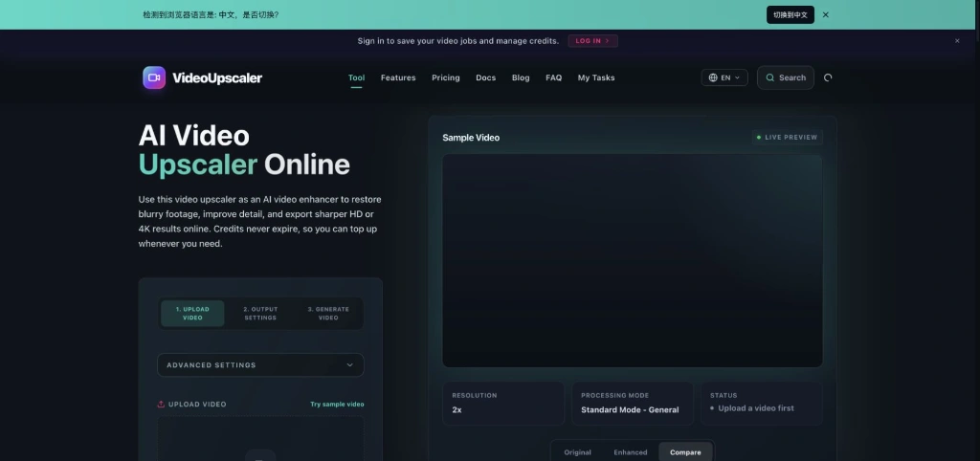Click the Try sample video link
The height and width of the screenshot is (461, 980).
[337, 405]
